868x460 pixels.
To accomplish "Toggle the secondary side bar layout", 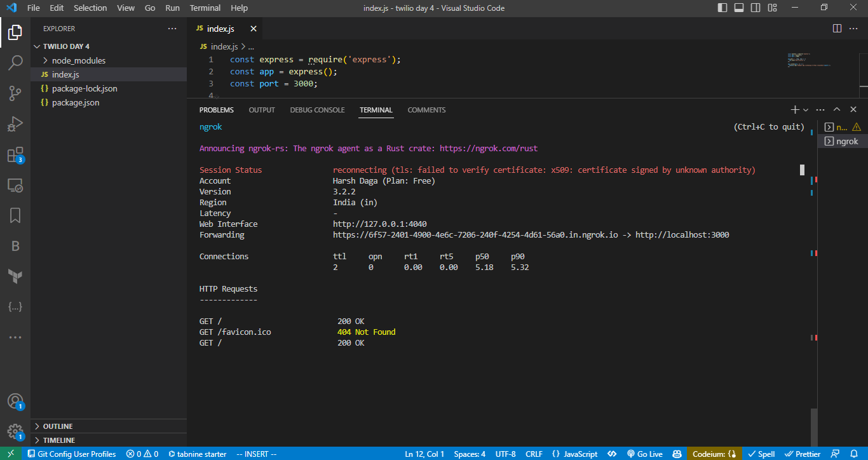I will click(756, 8).
